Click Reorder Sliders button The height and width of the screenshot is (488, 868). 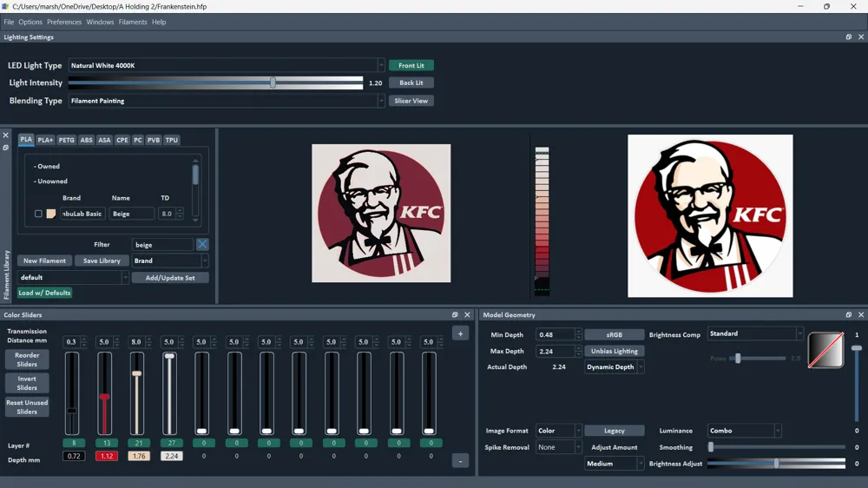(x=27, y=359)
